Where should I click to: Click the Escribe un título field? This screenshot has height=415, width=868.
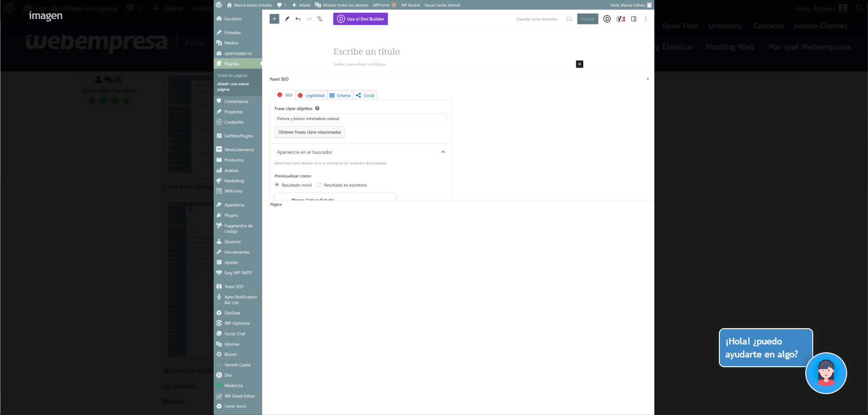(x=366, y=52)
